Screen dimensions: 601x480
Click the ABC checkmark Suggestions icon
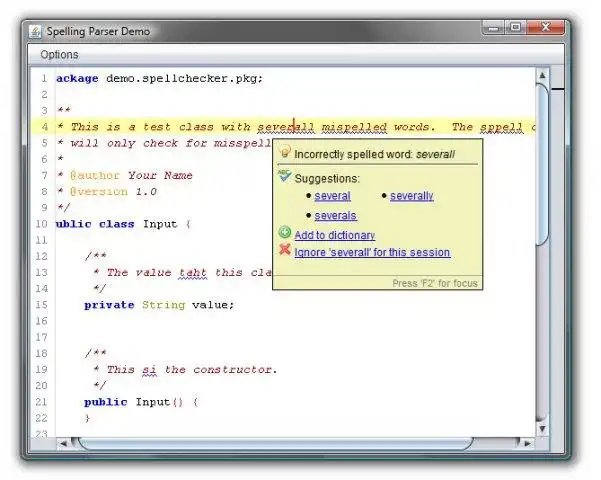coord(285,176)
